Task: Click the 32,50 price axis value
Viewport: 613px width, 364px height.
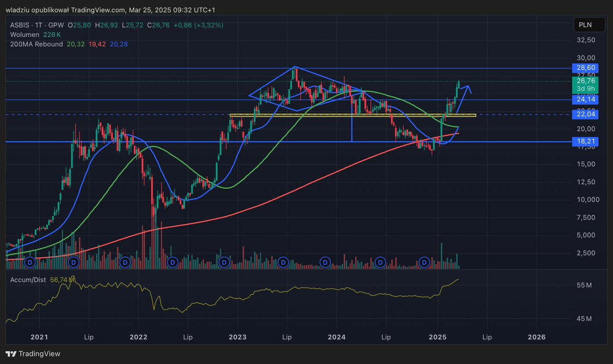Action: 586,40
